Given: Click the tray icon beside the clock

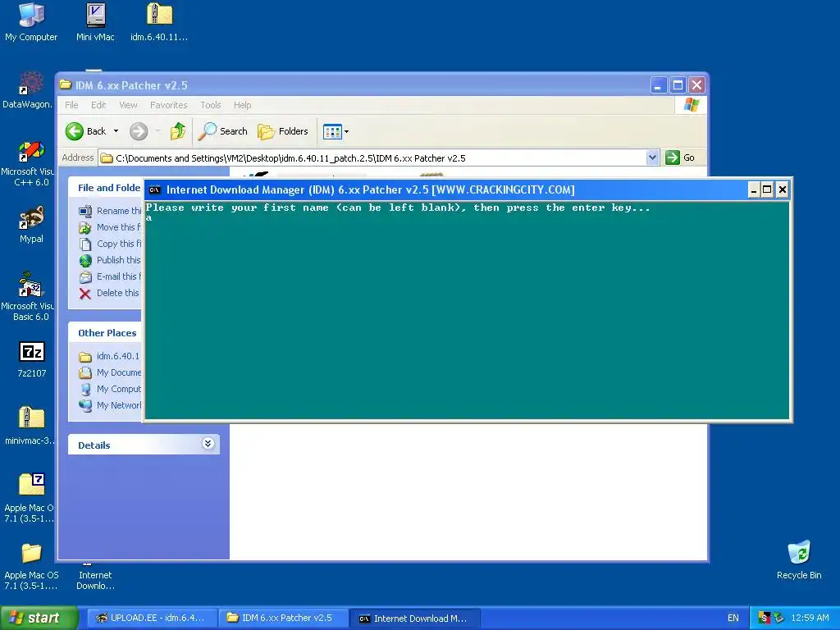Looking at the screenshot, I should (x=779, y=618).
